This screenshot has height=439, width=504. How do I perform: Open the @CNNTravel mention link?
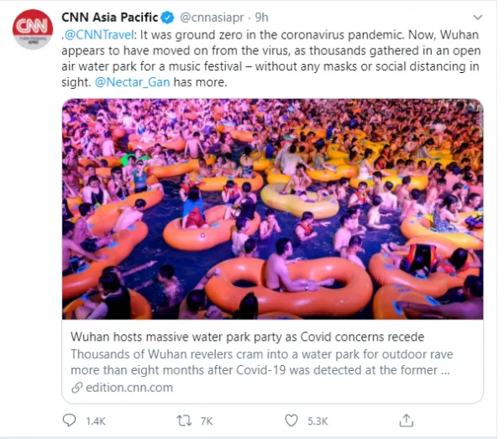click(99, 34)
